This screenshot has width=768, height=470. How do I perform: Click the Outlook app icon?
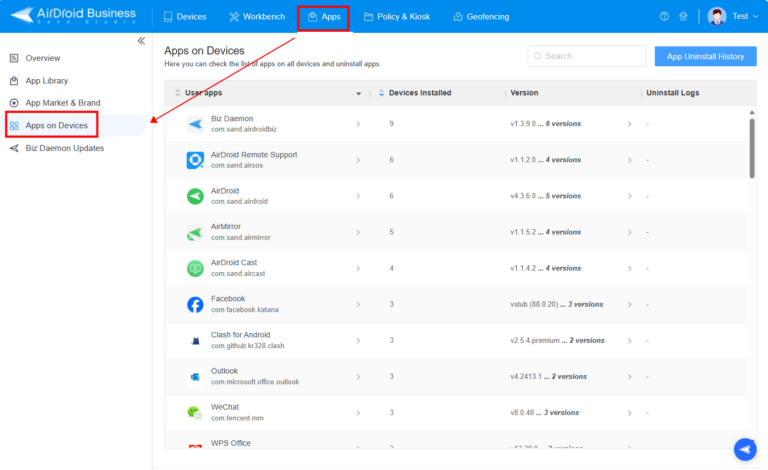click(195, 377)
